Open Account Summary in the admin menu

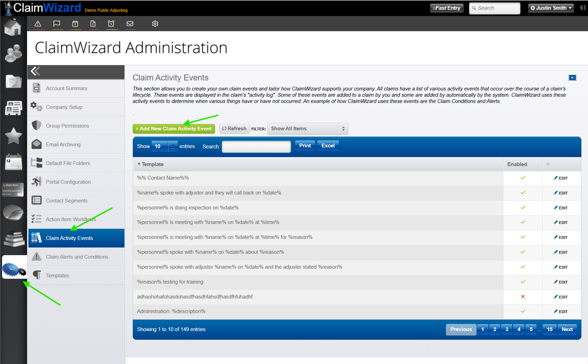(x=76, y=88)
